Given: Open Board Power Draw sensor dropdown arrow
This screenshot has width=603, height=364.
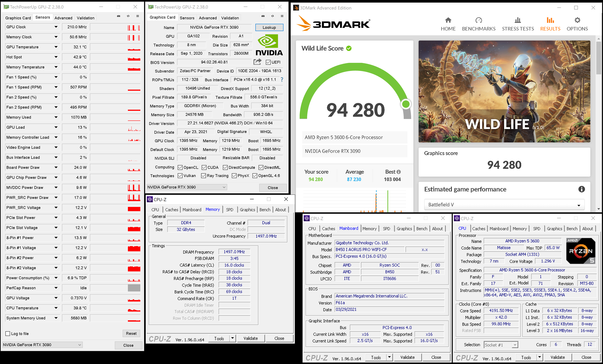Looking at the screenshot, I should point(56,167).
